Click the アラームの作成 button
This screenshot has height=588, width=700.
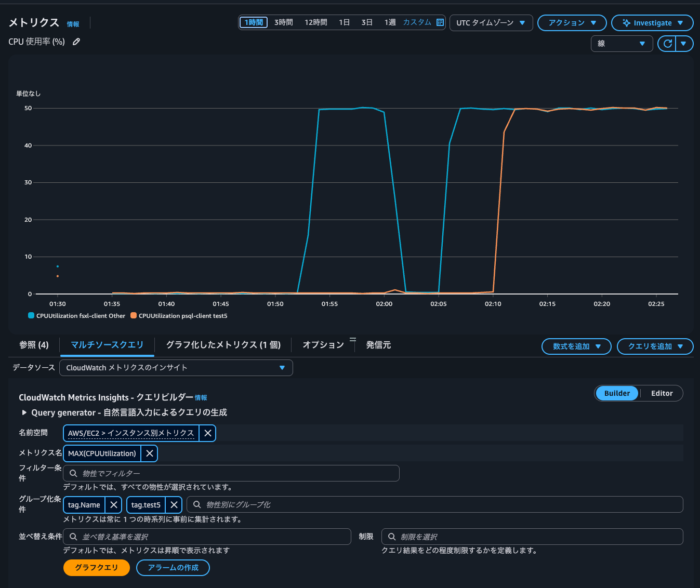pos(173,568)
